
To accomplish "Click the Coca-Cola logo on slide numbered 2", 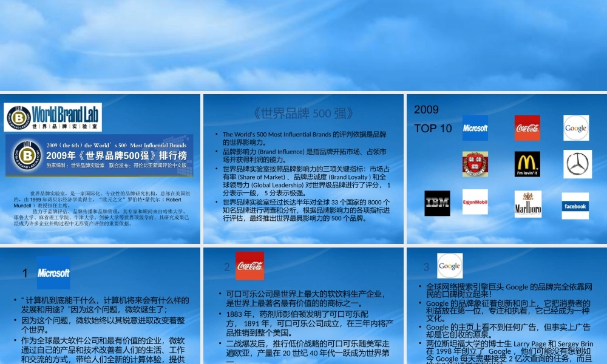I will pos(249,266).
